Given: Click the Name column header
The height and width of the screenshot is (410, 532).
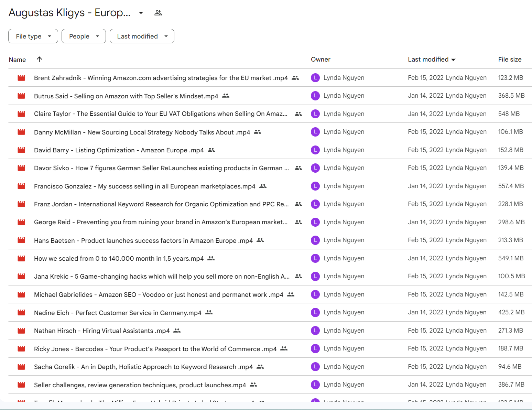Looking at the screenshot, I should (x=17, y=60).
